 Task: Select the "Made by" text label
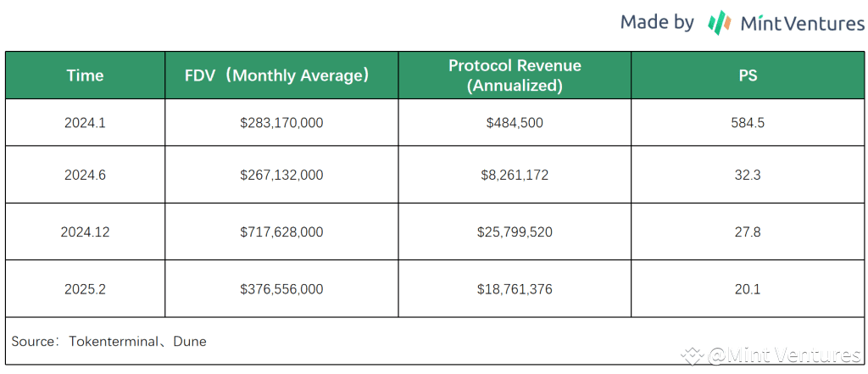(657, 22)
